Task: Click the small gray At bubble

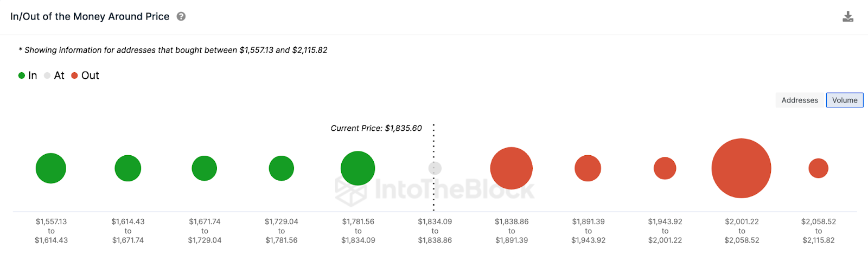Action: click(x=435, y=168)
